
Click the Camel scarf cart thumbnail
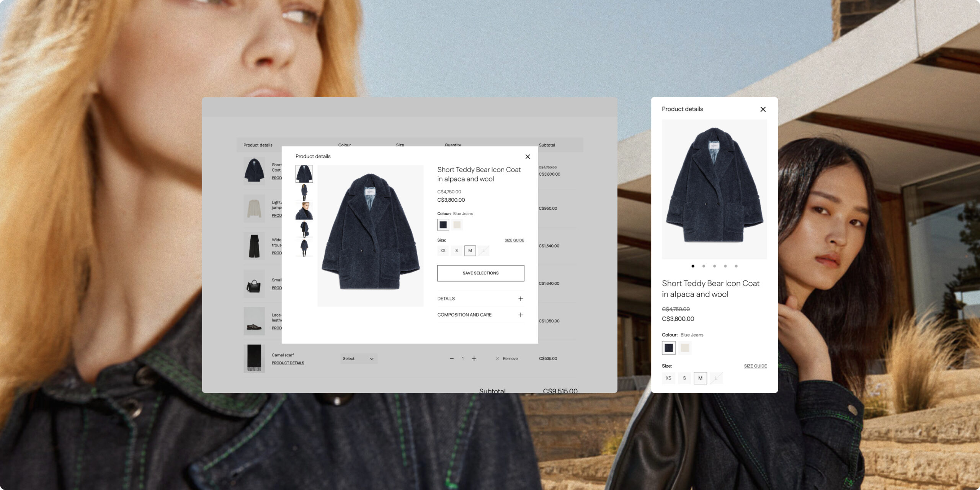click(x=254, y=359)
